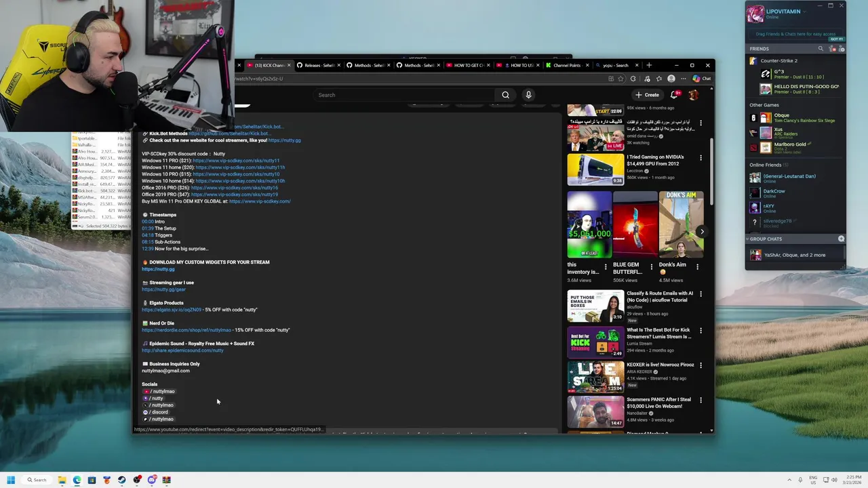868x488 pixels.
Task: Select Steam friend '(General-Leutanat Dan)'
Action: [x=795, y=178]
